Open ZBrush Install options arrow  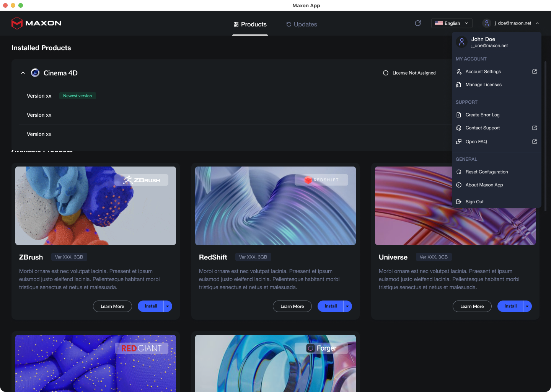(168, 306)
